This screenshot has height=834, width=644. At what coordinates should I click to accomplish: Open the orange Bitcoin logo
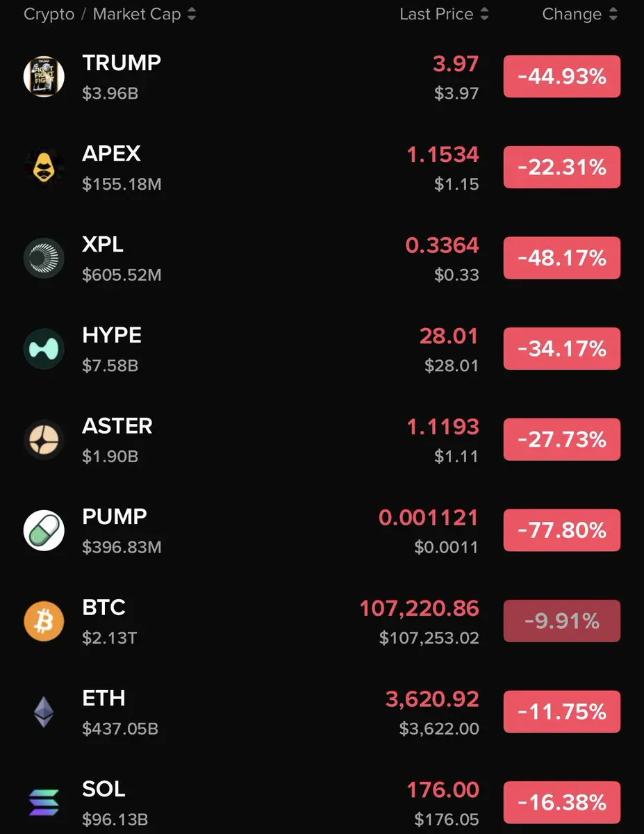click(44, 621)
